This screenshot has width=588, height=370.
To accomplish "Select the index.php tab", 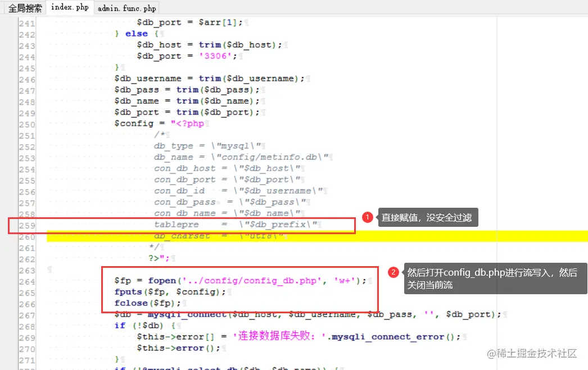I will [x=69, y=7].
